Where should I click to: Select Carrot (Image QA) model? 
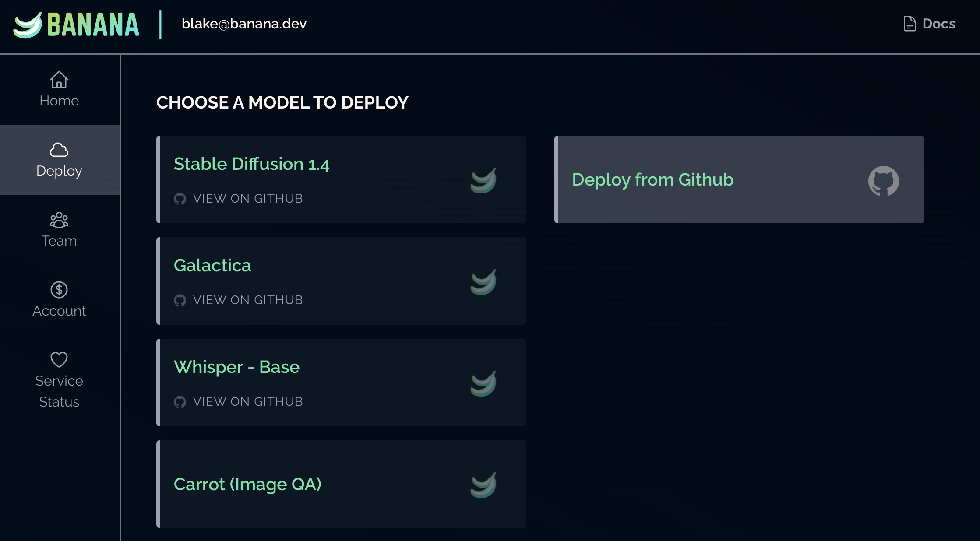[247, 485]
